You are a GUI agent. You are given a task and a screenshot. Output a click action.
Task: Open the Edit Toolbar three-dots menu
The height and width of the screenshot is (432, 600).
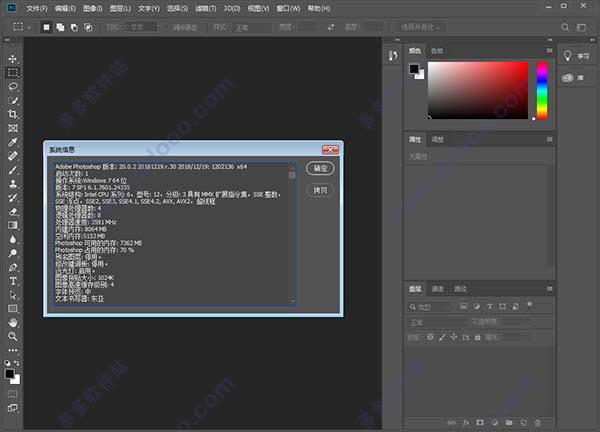click(x=13, y=350)
